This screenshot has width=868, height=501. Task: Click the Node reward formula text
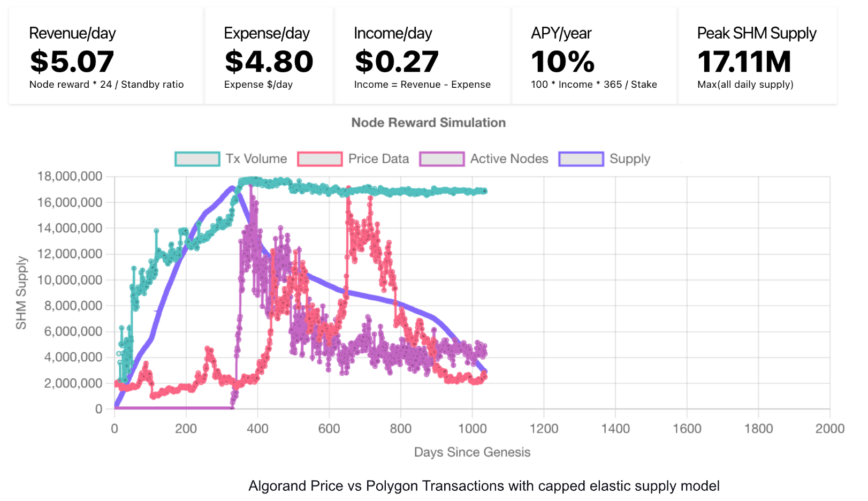tap(106, 85)
